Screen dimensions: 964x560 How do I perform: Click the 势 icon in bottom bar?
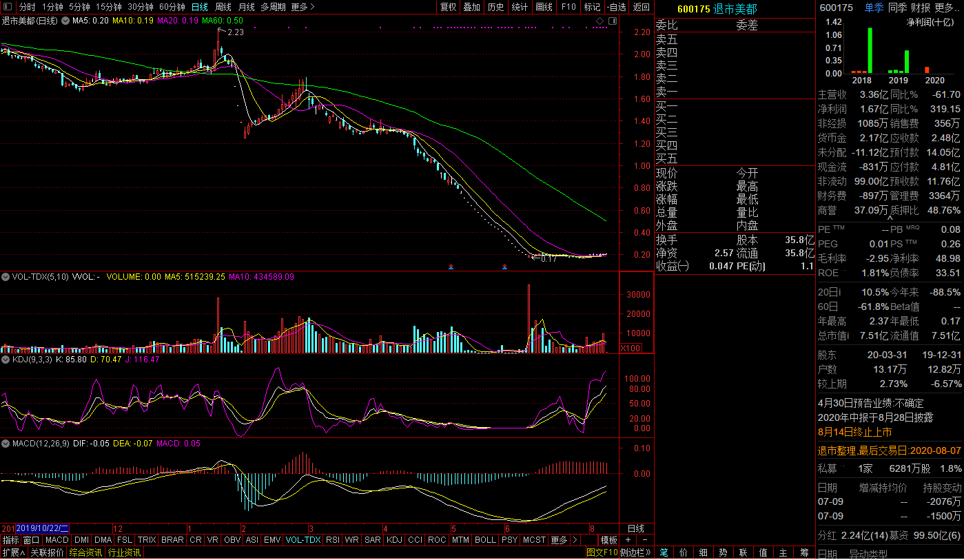[723, 552]
